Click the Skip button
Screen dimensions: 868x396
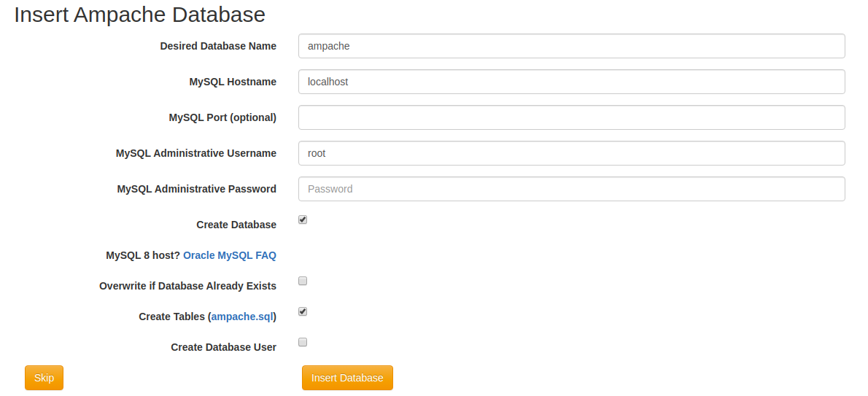coord(44,378)
